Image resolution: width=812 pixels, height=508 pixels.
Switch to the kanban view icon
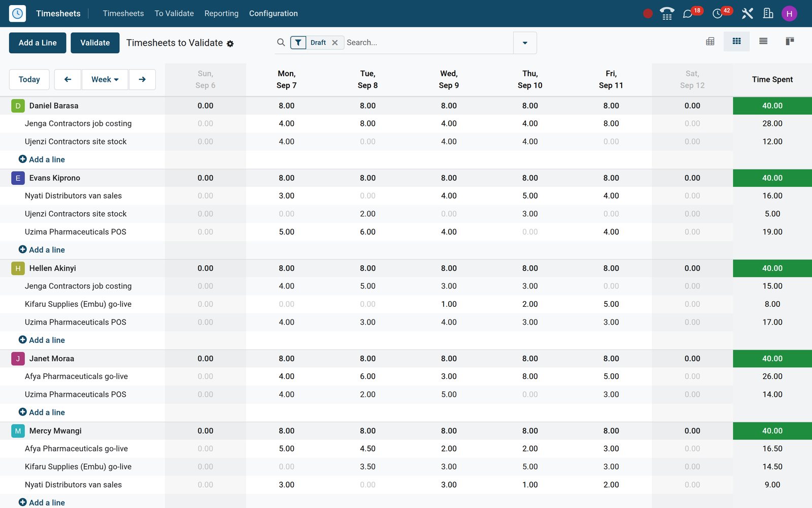click(x=790, y=41)
